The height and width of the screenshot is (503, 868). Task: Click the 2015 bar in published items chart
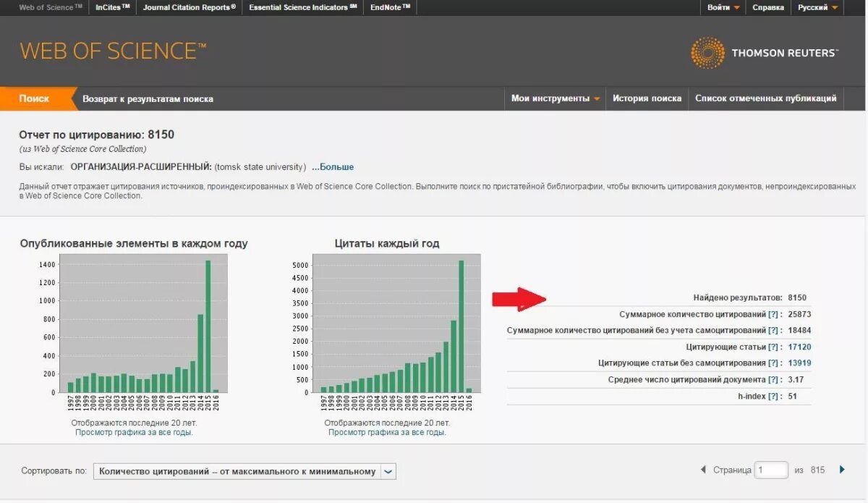tap(208, 326)
